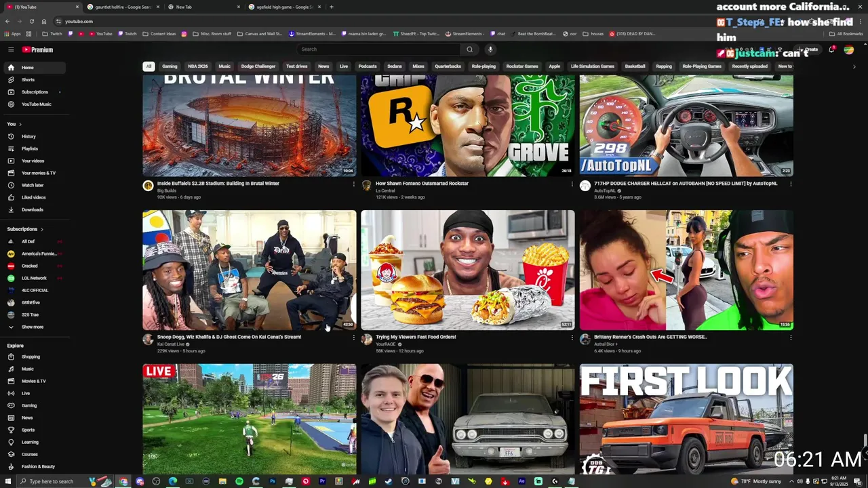The image size is (868, 488).
Task: Open options menu for 717HP Dodge Charger video
Action: click(791, 184)
